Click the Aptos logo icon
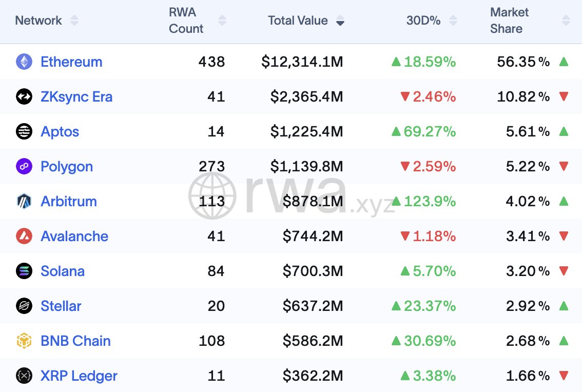Screen dimensions: 582x392 click(x=24, y=132)
